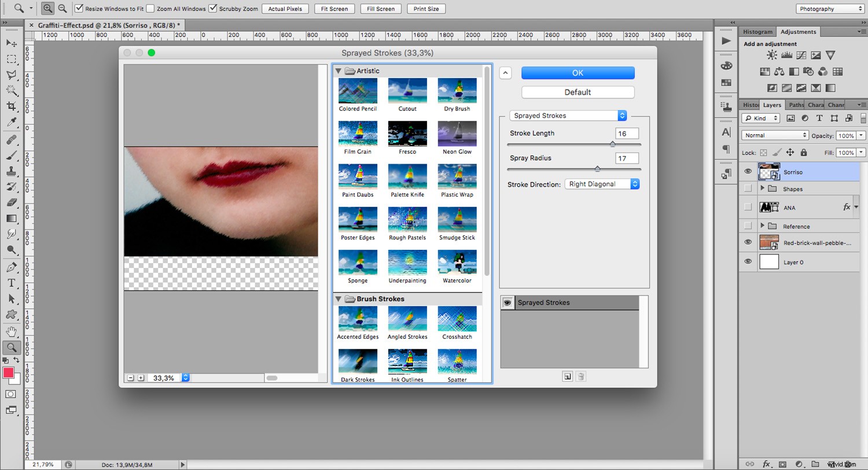Select the Crop tool

(x=12, y=106)
